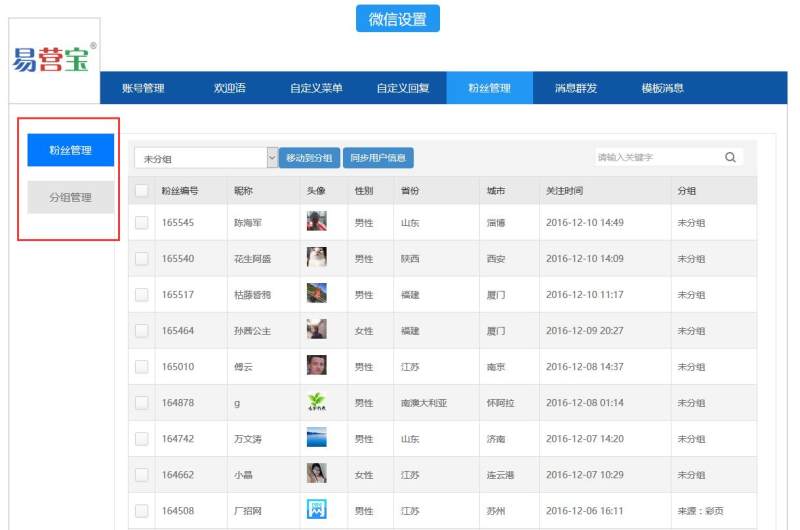Click the 移动到分组 button
Screen dimensions: 800x530
coord(309,158)
